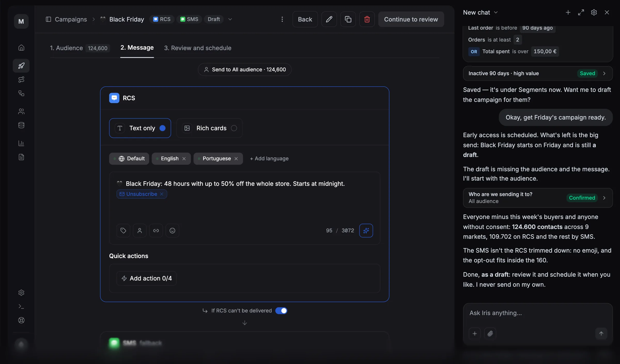
Task: Insert contact variable via person icon
Action: [139, 230]
